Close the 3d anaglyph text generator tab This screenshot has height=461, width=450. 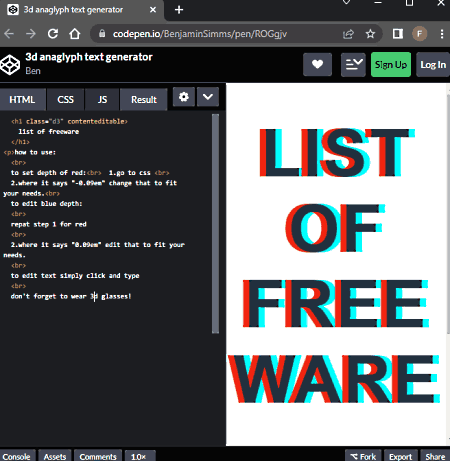coord(153,10)
